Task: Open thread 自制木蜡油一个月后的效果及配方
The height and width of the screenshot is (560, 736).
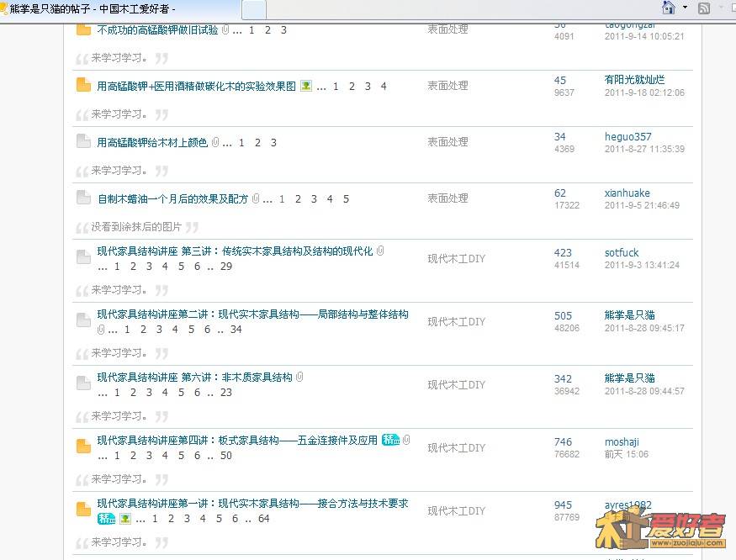Action: (x=172, y=199)
